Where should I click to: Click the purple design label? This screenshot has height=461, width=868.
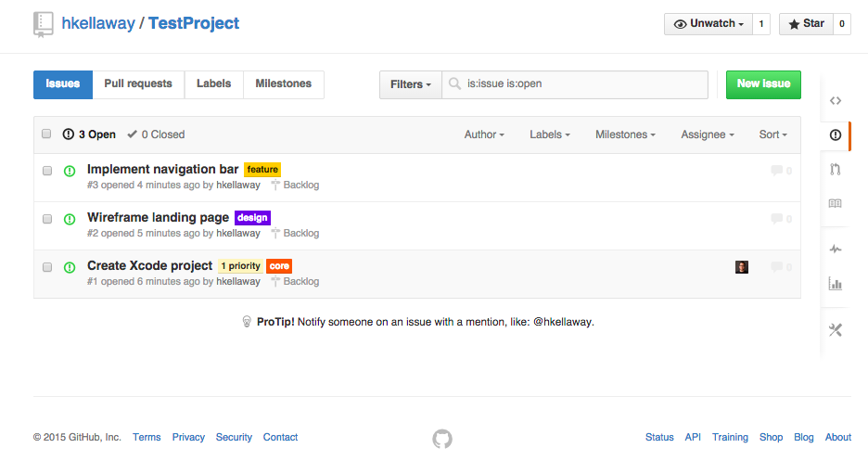pyautogui.click(x=252, y=217)
